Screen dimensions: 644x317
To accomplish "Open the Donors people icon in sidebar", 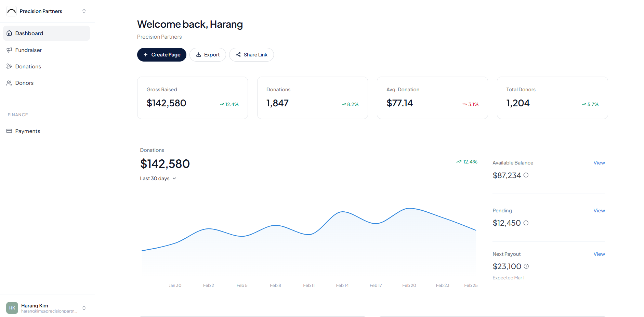I will 9,83.
